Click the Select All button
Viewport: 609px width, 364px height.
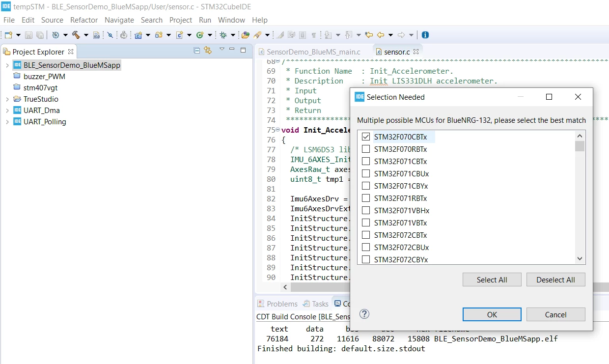(492, 280)
